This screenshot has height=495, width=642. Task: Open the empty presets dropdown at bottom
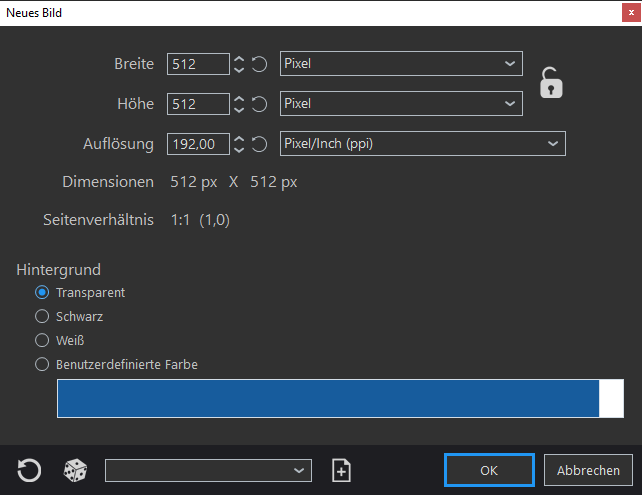click(208, 470)
